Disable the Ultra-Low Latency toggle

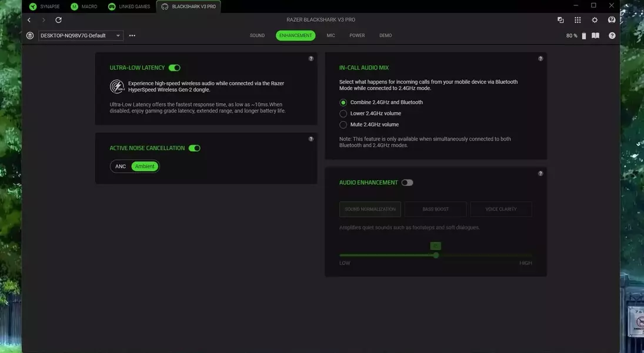(x=174, y=68)
